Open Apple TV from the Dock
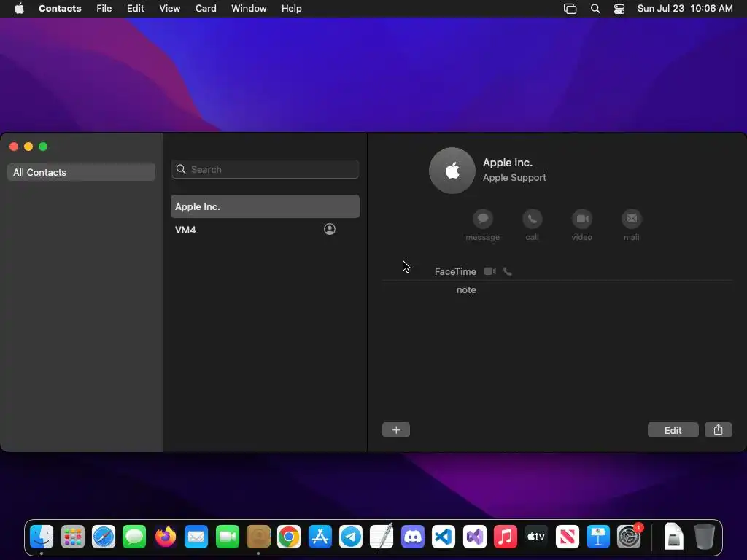Image resolution: width=747 pixels, height=560 pixels. 536,537
